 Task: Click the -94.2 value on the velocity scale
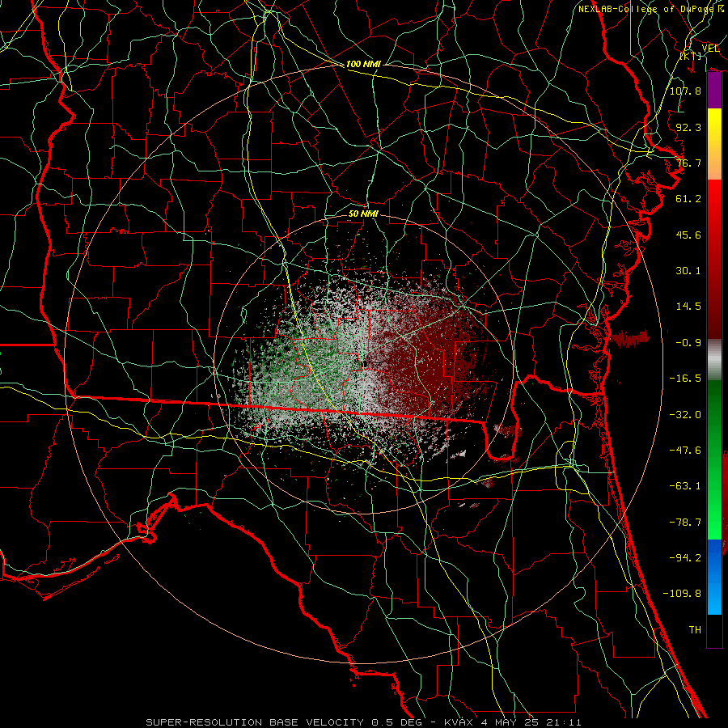[685, 557]
